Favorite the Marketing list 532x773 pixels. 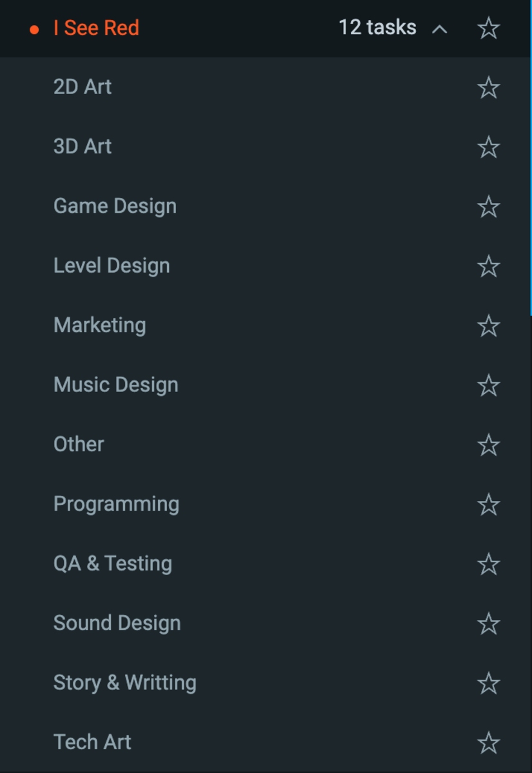[x=489, y=326]
